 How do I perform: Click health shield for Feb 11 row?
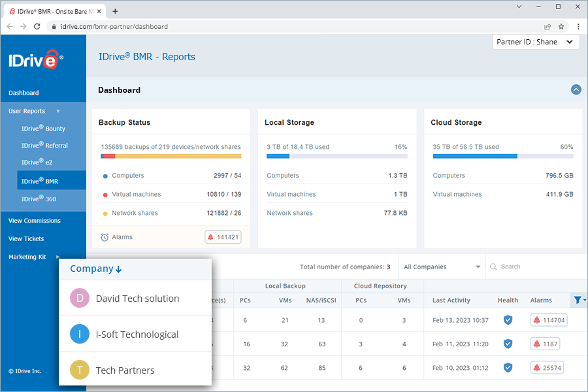[x=508, y=344]
